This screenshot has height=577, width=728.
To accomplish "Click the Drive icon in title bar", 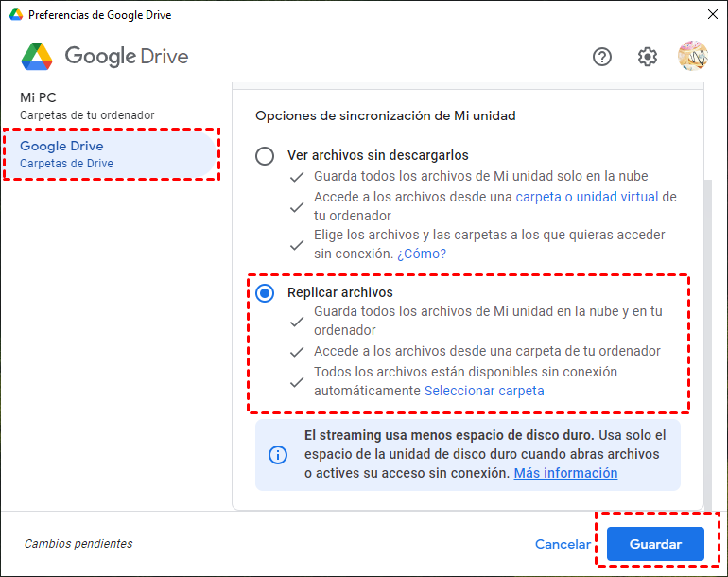I will 16,14.
